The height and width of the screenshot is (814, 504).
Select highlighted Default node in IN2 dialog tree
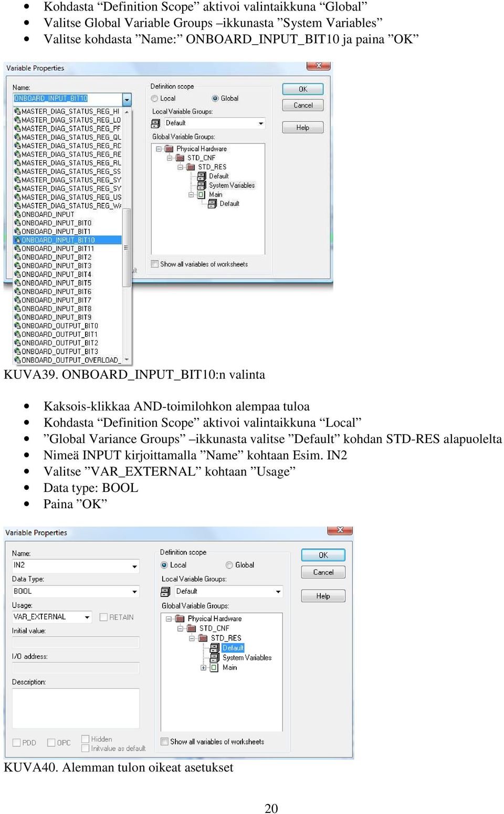pyautogui.click(x=233, y=648)
